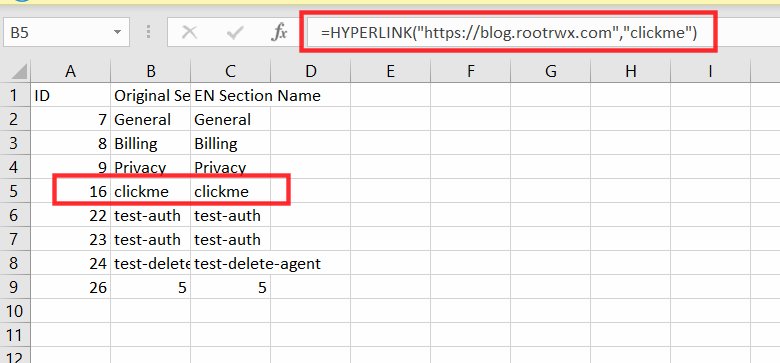Select row 1 header
The width and height of the screenshot is (780, 363).
point(15,95)
